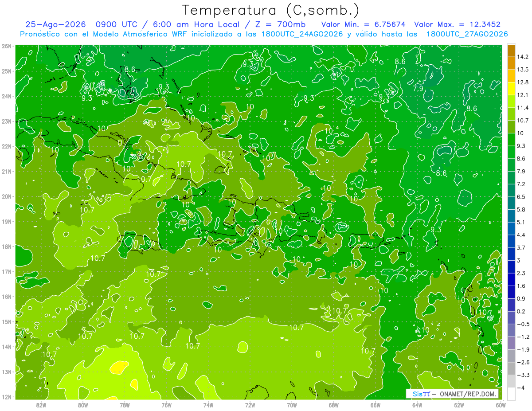Click the 1800UTC_24AGO2026 initialization time

point(303,34)
